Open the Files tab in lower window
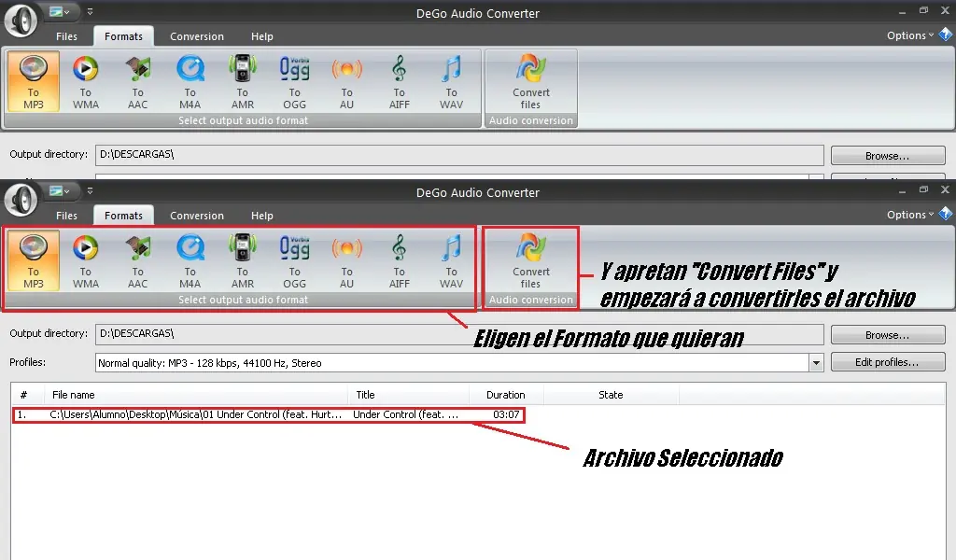The height and width of the screenshot is (560, 956). pos(66,216)
